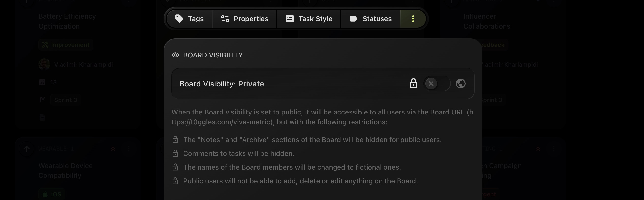The image size is (644, 200).
Task: Click the three-dot more options button
Action: [413, 19]
